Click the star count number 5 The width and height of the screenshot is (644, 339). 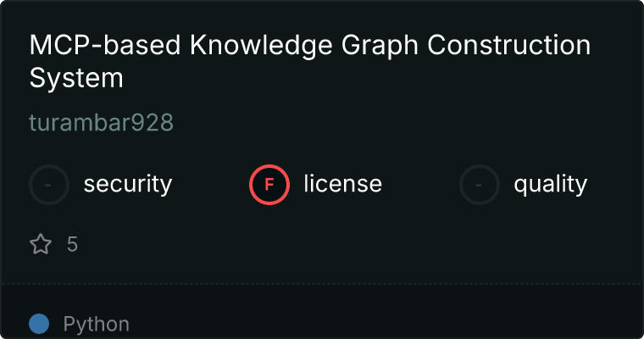(x=72, y=245)
